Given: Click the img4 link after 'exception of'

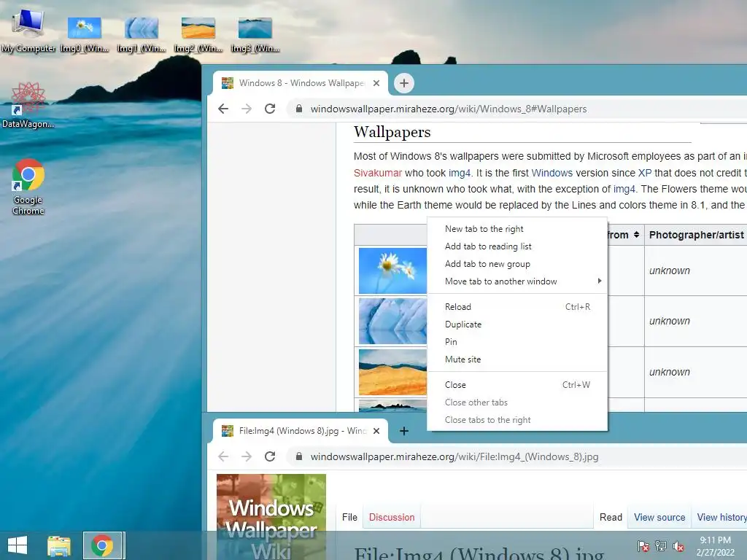Looking at the screenshot, I should click(624, 189).
